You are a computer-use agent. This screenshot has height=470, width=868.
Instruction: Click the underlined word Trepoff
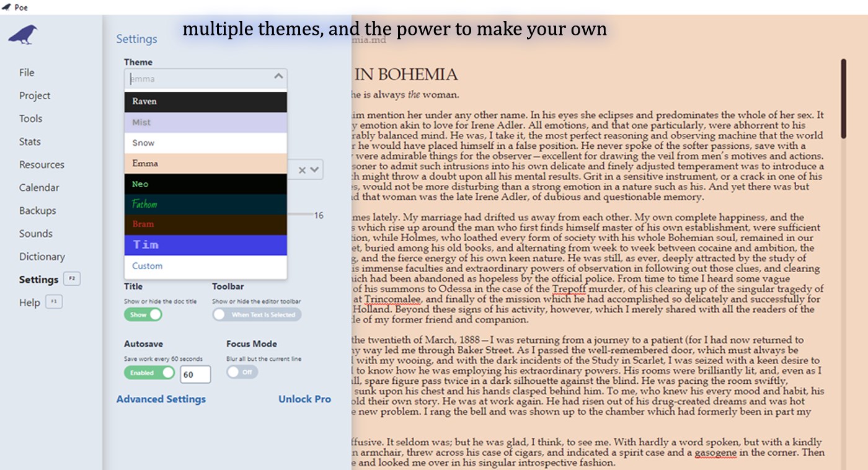point(568,289)
